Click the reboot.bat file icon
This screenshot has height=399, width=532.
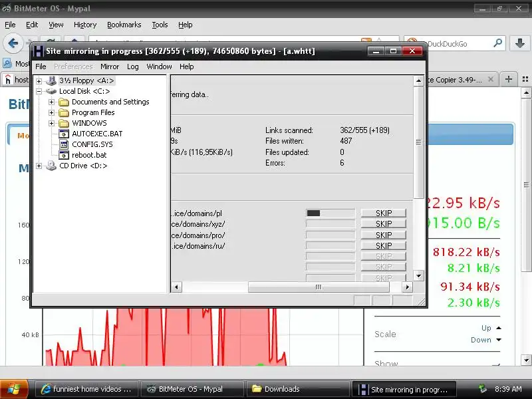pyautogui.click(x=64, y=155)
